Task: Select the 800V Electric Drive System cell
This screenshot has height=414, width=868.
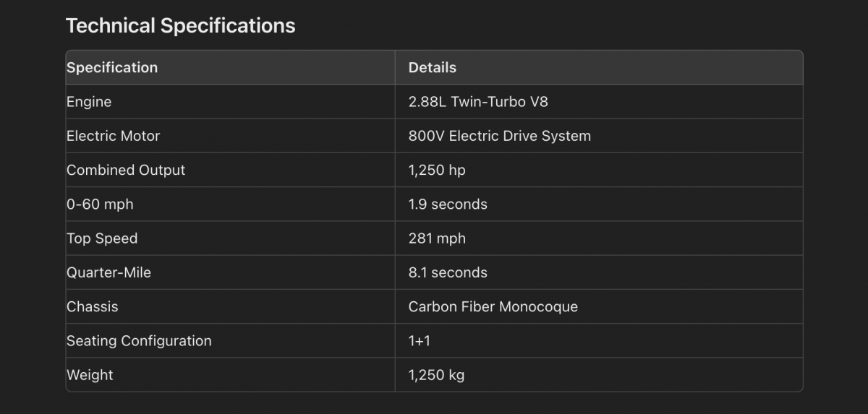Action: click(500, 136)
